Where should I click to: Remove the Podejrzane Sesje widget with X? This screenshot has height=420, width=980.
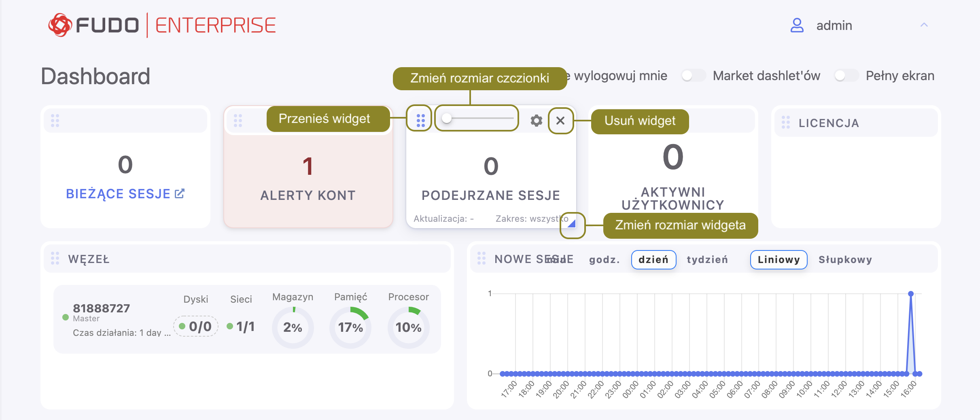tap(560, 120)
